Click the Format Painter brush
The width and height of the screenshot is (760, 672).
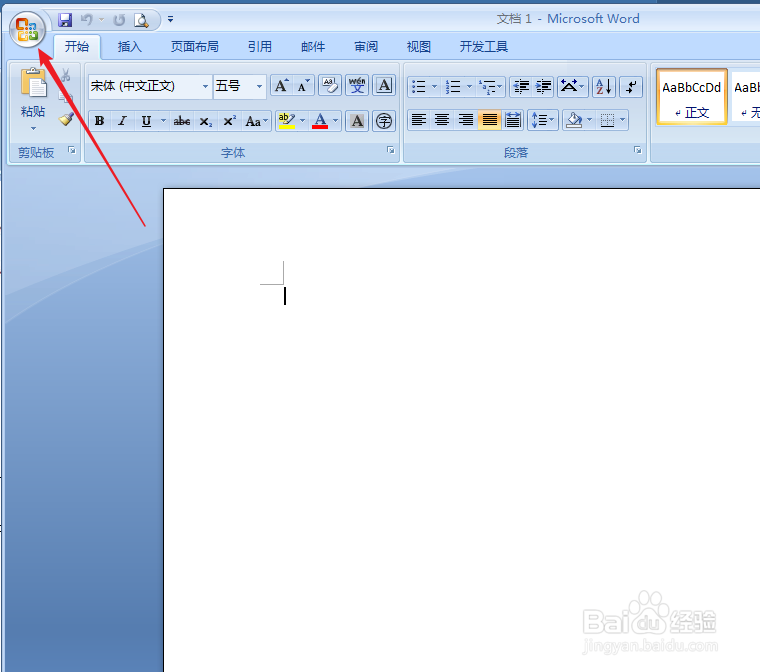tap(66, 119)
